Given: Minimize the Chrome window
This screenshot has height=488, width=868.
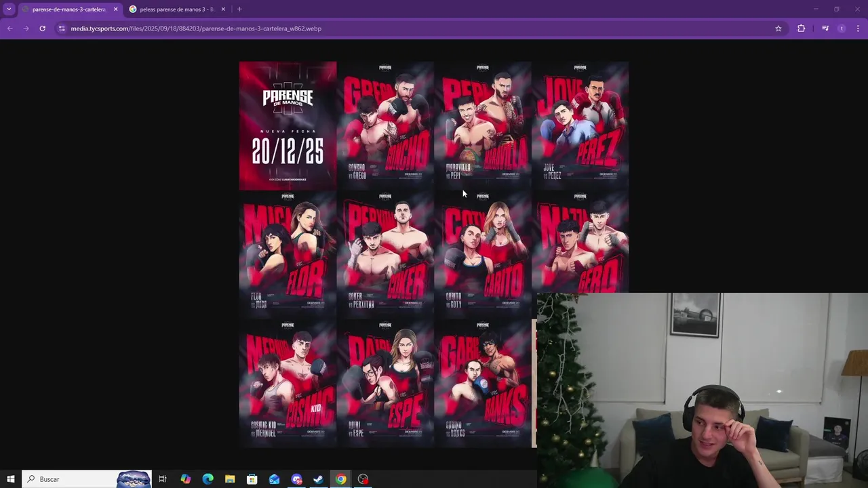Looking at the screenshot, I should click(816, 9).
